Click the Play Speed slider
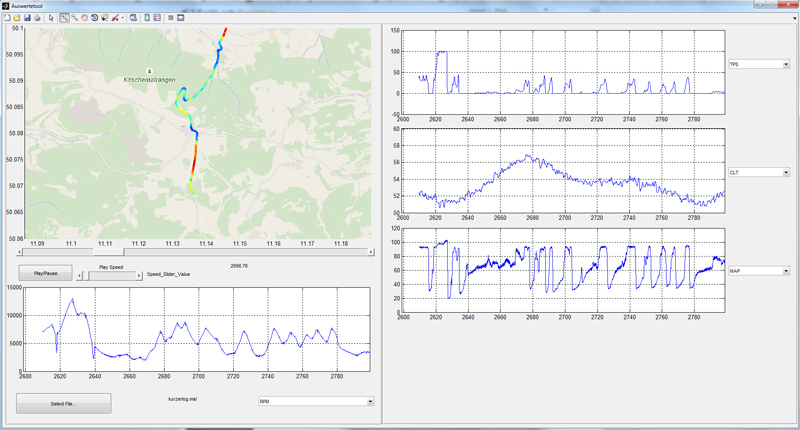 pos(109,272)
